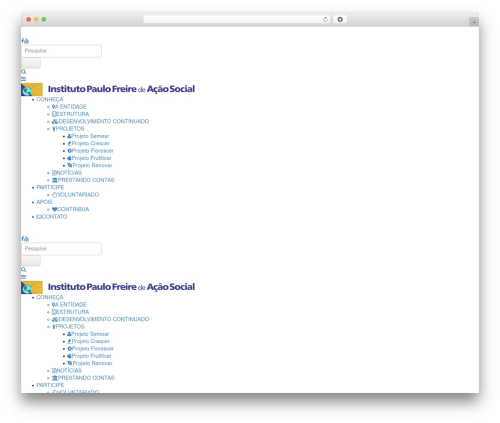Open PRESTANDO CONTAS in the lower duplicate menu
The width and height of the screenshot is (500, 423).
coord(83,378)
